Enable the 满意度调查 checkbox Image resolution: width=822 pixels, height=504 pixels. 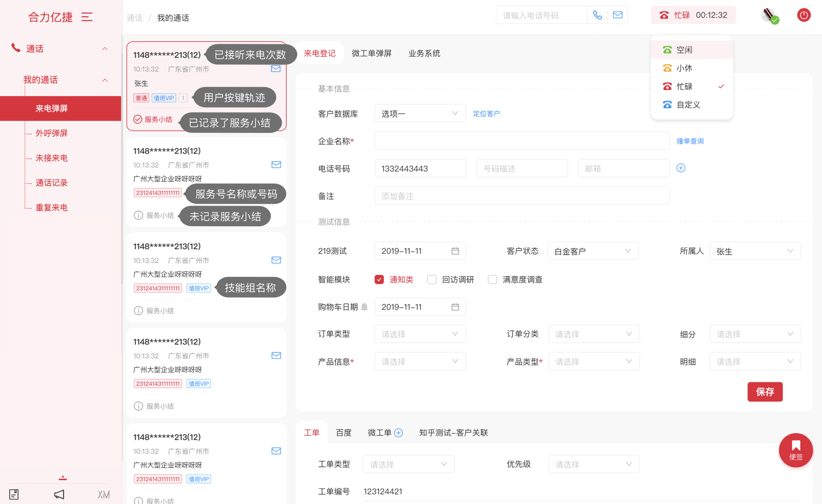[492, 279]
